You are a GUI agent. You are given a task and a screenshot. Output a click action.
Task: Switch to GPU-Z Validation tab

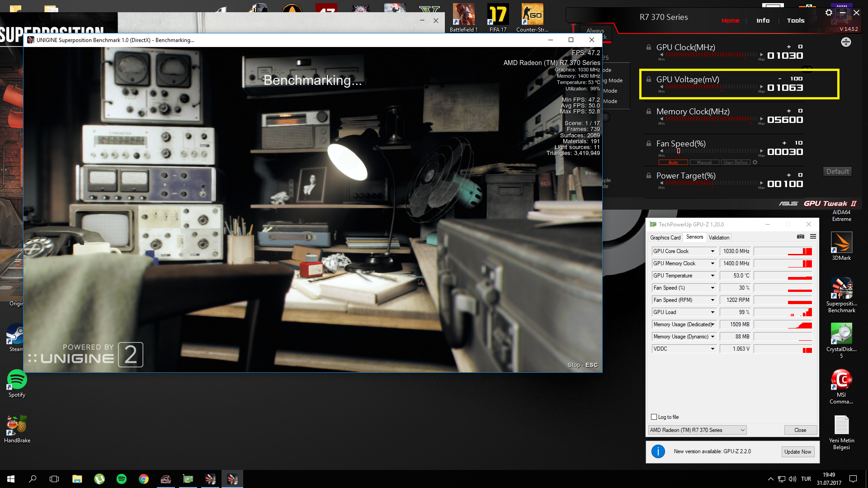[719, 238]
